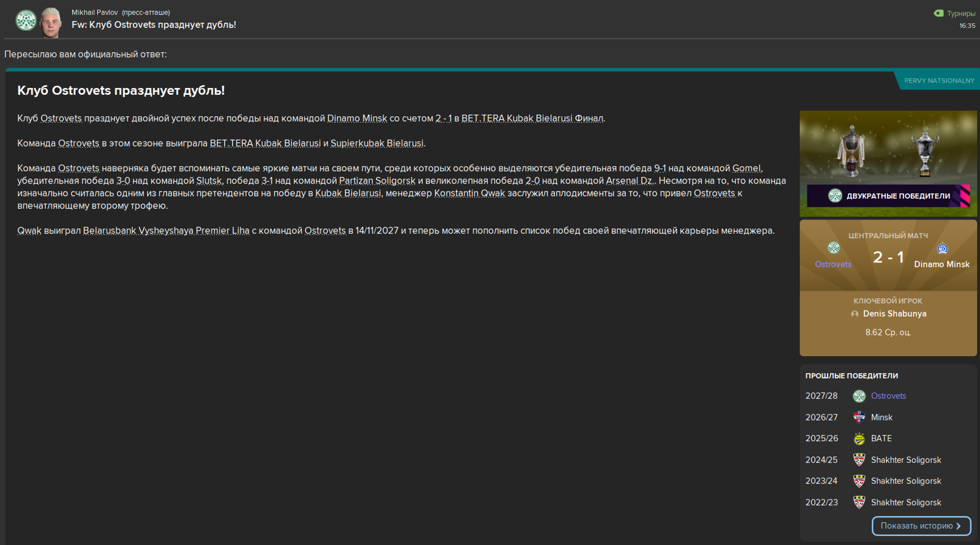Image resolution: width=980 pixels, height=545 pixels.
Task: Open the 2 - 1 match score
Action: pyautogui.click(x=888, y=257)
